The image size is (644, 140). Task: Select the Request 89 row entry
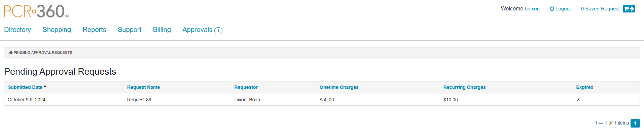[x=139, y=100]
